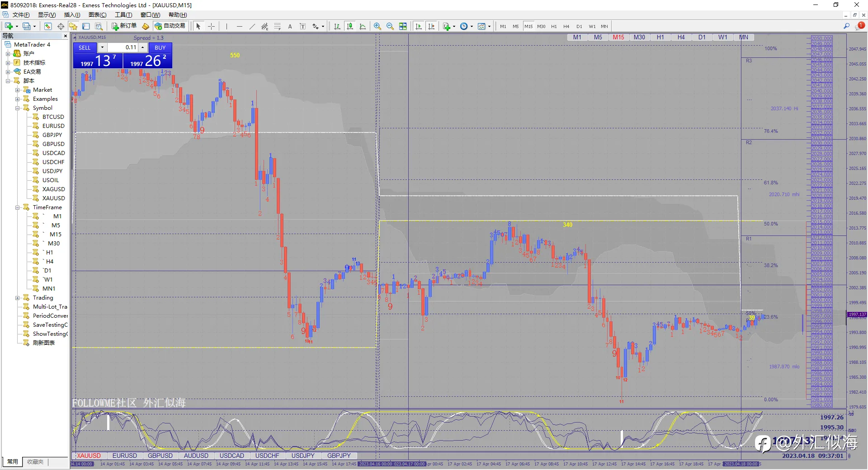Tile chart windows
Viewport: 868px width, 470px height.
pyautogui.click(x=403, y=26)
